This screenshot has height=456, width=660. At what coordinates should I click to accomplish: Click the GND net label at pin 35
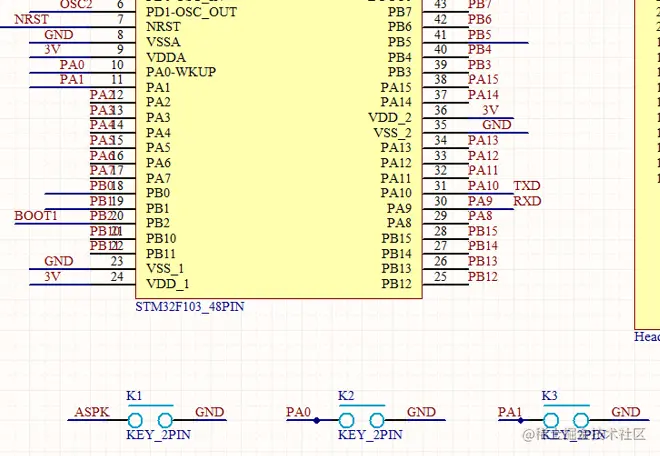[497, 125]
